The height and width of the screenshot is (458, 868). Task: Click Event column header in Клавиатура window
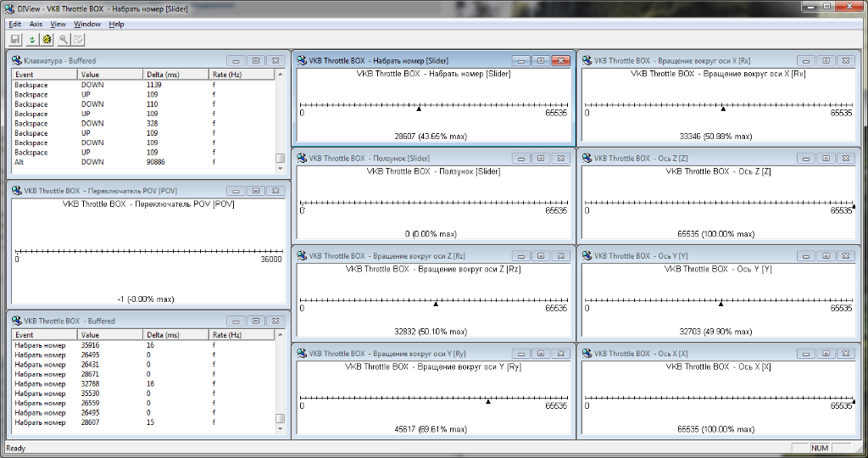pos(45,74)
